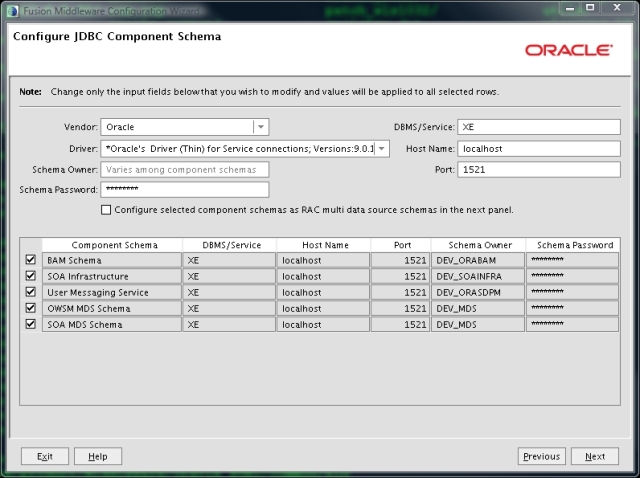The height and width of the screenshot is (478, 640).
Task: Close the Configuration Wizard window
Action: click(x=617, y=7)
